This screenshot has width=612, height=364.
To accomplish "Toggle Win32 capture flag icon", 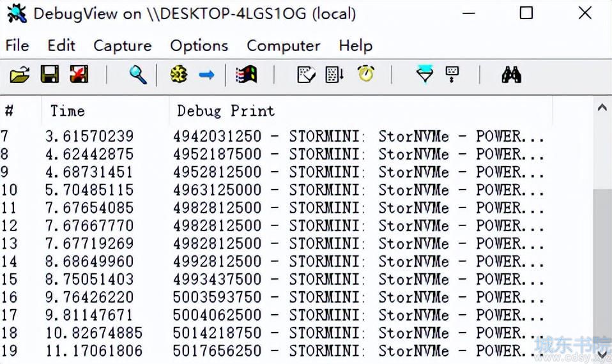I will (x=247, y=74).
